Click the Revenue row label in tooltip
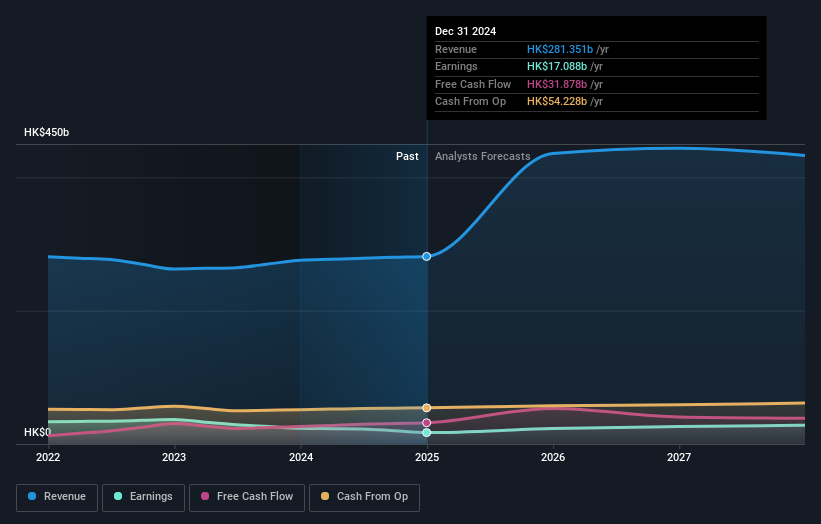The width and height of the screenshot is (821, 524). coord(456,49)
